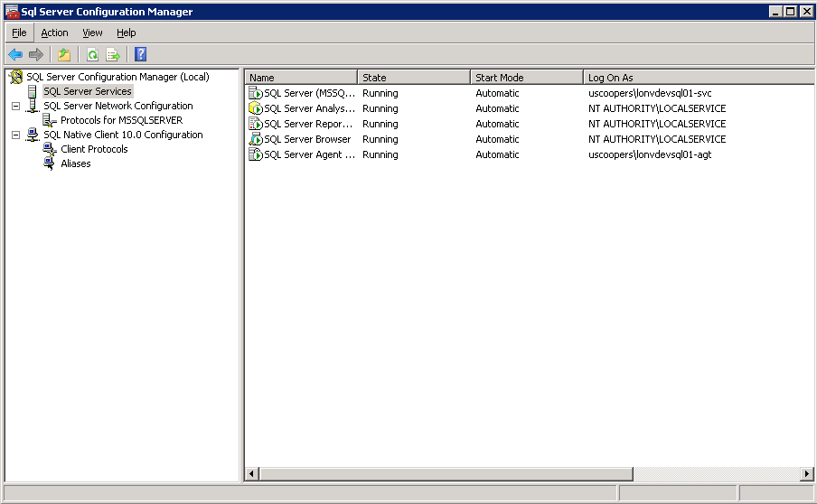Image resolution: width=817 pixels, height=504 pixels.
Task: Click the SQL Server Network Configuration icon
Action: [33, 106]
